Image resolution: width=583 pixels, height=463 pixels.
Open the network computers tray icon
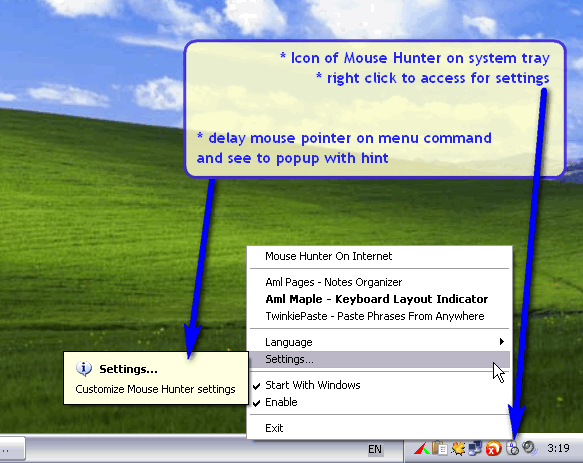(x=475, y=448)
